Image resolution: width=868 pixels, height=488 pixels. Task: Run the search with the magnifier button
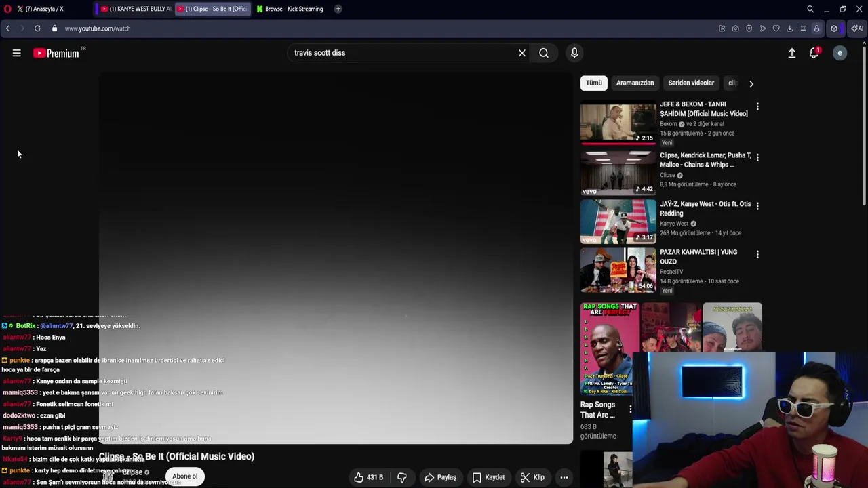click(544, 53)
